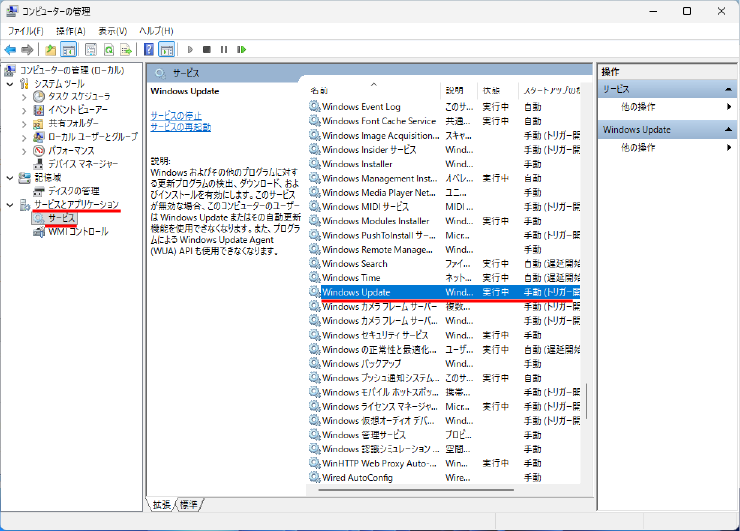This screenshot has width=740, height=531.
Task: Click the Start service play icon
Action: pyautogui.click(x=190, y=50)
